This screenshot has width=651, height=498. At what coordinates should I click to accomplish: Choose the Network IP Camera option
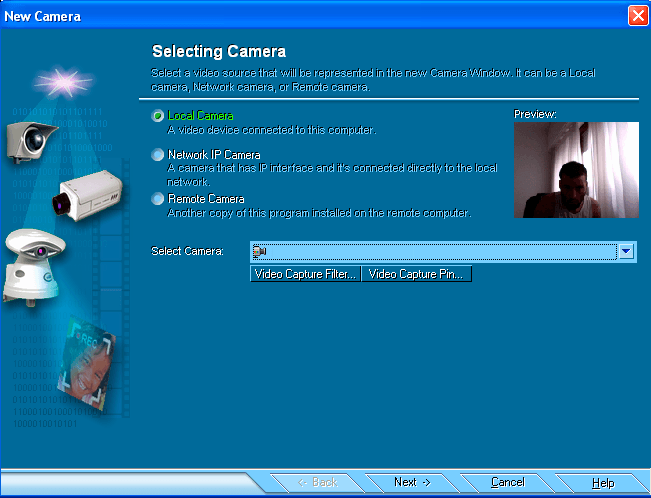click(x=157, y=155)
